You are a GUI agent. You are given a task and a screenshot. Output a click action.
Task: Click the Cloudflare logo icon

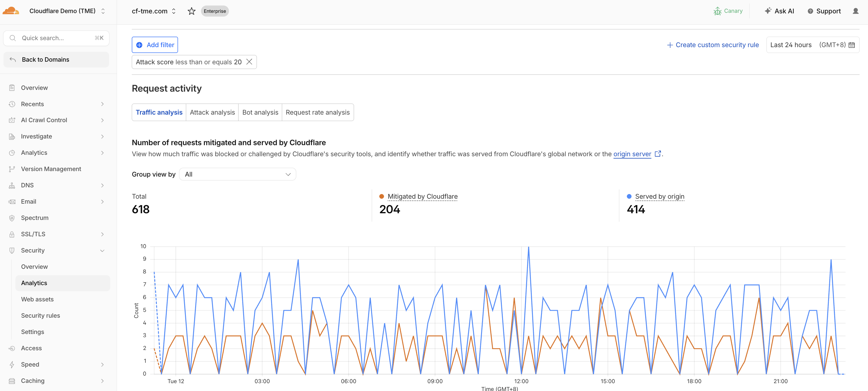click(x=11, y=11)
